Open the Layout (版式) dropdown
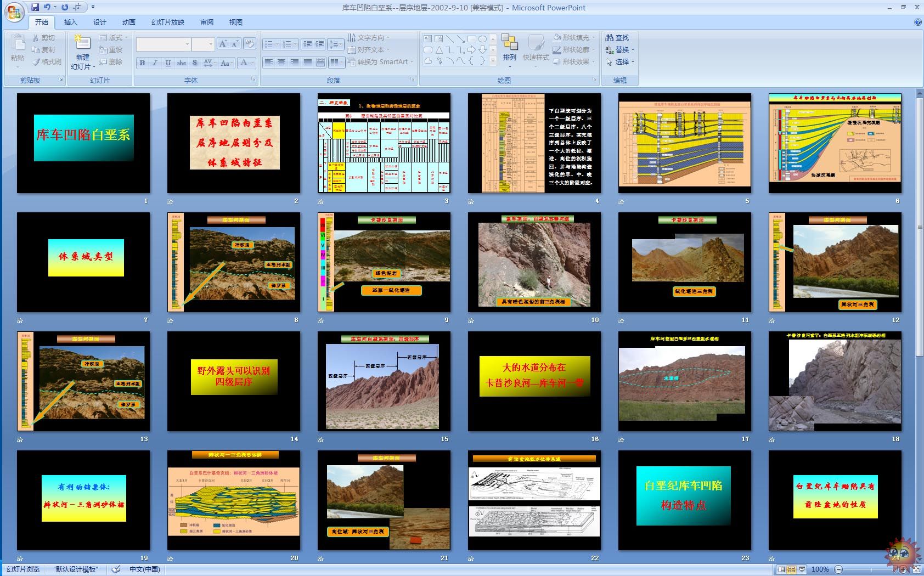924x576 pixels. 113,38
